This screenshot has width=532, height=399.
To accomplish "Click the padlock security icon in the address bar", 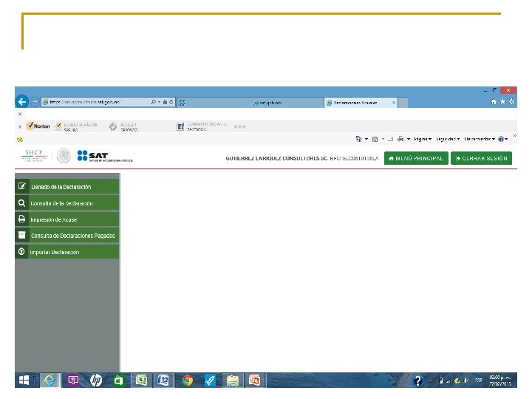I will coord(165,102).
